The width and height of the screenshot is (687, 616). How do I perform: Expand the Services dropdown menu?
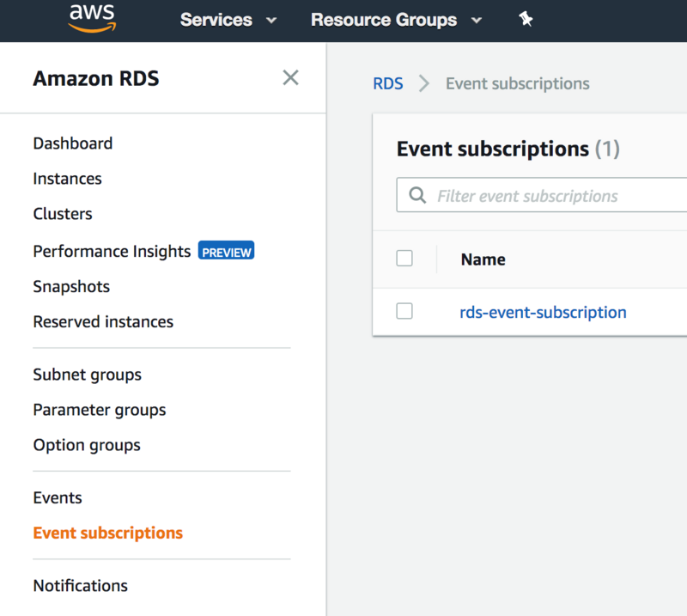pos(228,20)
